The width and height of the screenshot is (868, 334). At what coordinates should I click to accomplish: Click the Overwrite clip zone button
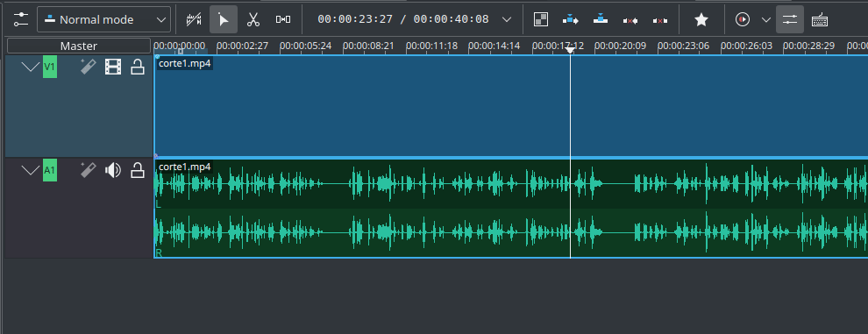(x=601, y=19)
